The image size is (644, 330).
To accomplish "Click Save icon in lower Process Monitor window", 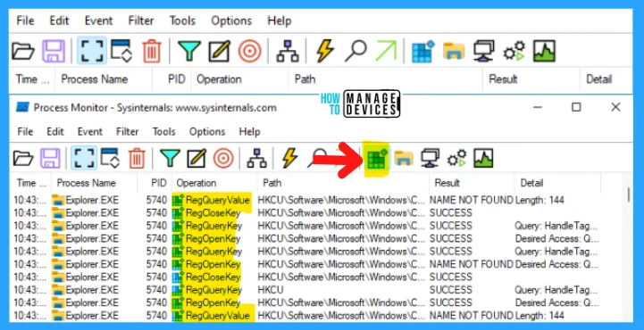I will [50, 158].
